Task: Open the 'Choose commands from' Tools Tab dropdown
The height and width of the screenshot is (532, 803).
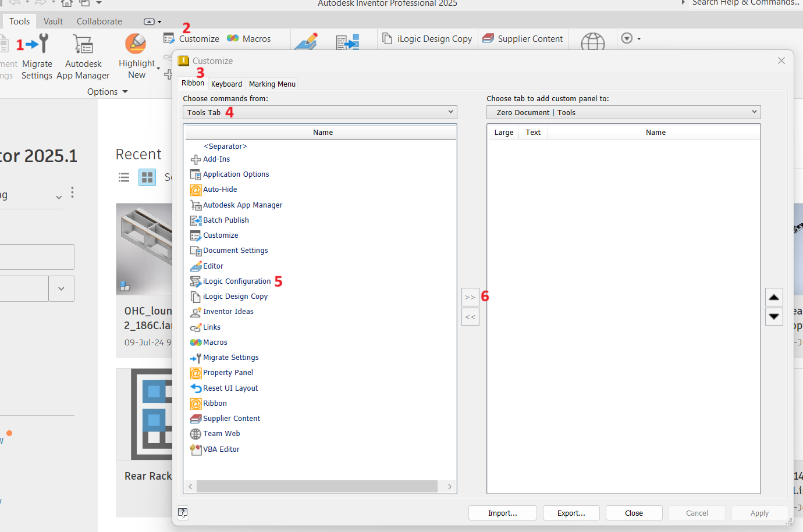Action: click(x=320, y=112)
